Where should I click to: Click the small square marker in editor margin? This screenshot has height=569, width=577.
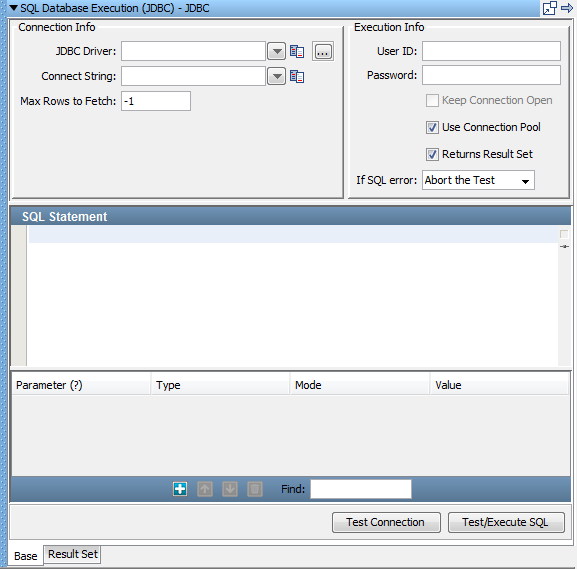tap(564, 234)
